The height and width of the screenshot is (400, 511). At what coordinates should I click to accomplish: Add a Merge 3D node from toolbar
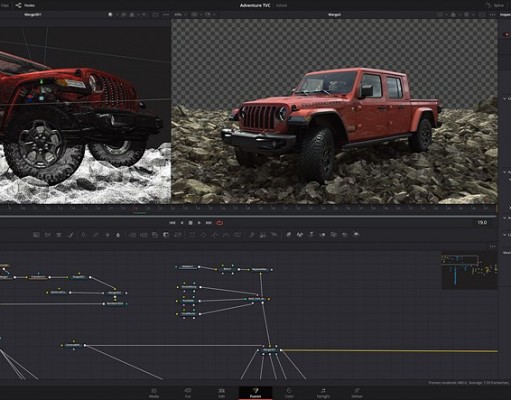(322, 235)
